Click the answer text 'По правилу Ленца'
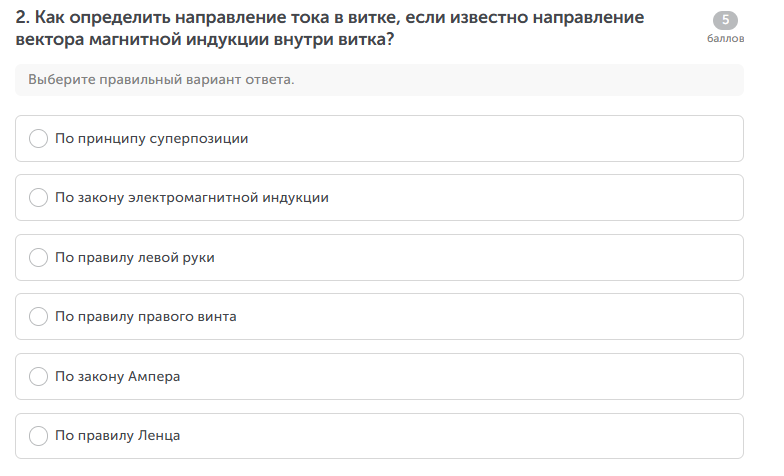This screenshot has height=476, width=784. tap(117, 436)
